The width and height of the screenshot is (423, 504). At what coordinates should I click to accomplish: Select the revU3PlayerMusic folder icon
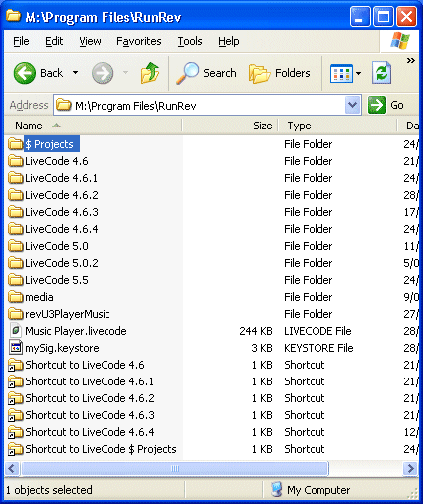click(x=15, y=314)
